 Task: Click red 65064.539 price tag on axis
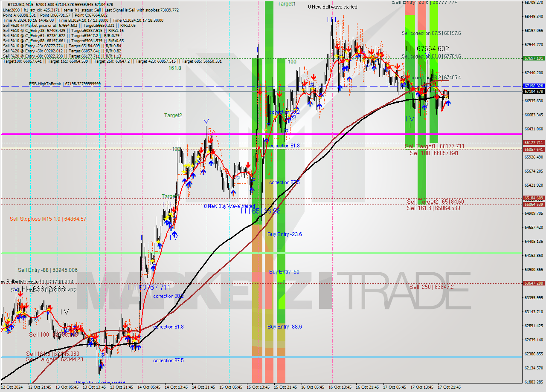point(534,204)
